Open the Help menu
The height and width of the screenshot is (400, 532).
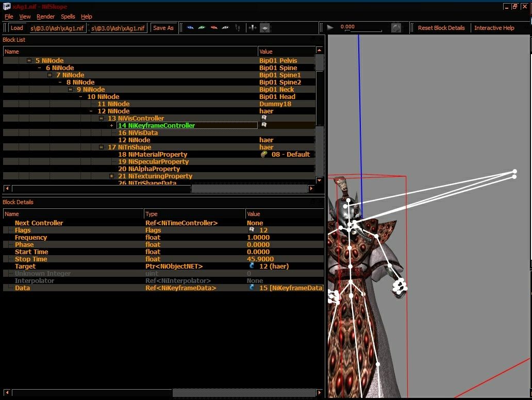87,16
